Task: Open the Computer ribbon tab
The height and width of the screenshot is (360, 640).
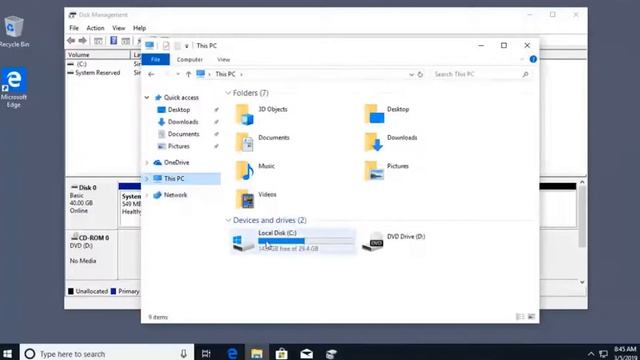Action: click(x=190, y=60)
